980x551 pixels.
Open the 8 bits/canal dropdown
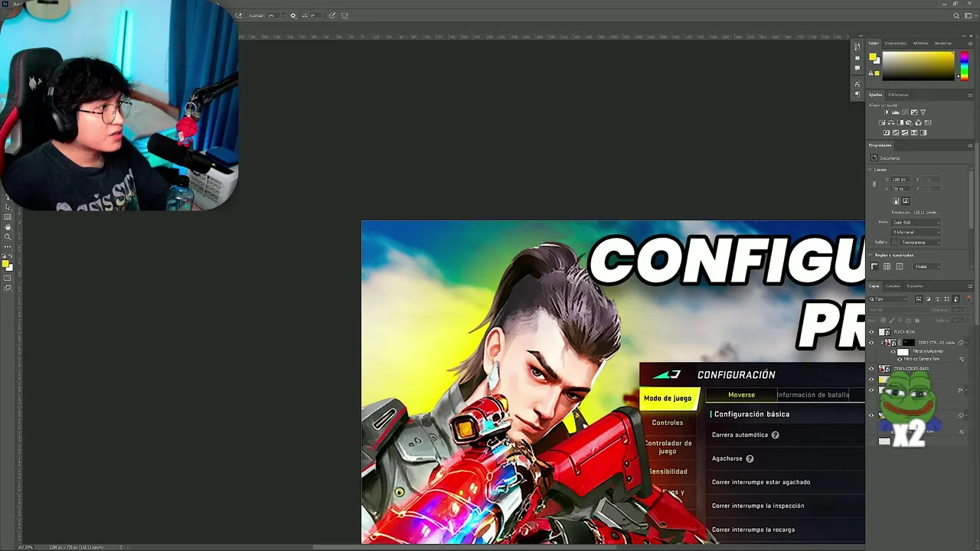[x=916, y=232]
